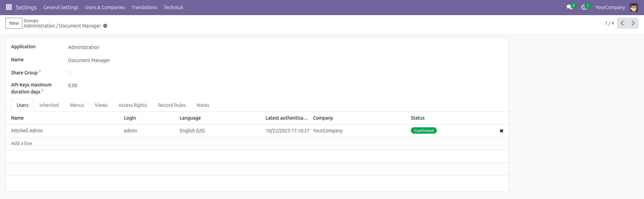Click Add a line link
The image size is (644, 199).
(x=21, y=143)
